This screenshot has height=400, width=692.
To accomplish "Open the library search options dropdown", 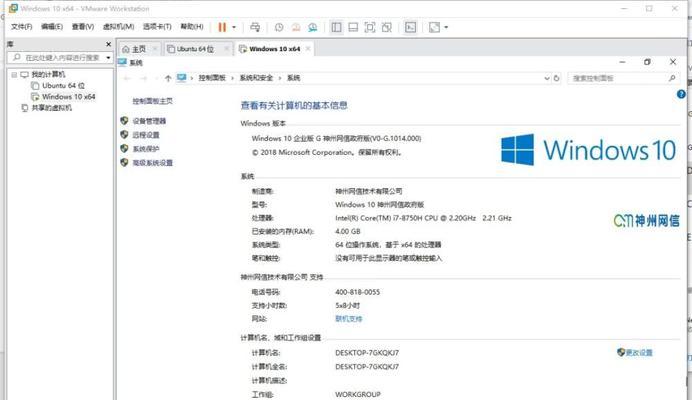I will coord(108,58).
